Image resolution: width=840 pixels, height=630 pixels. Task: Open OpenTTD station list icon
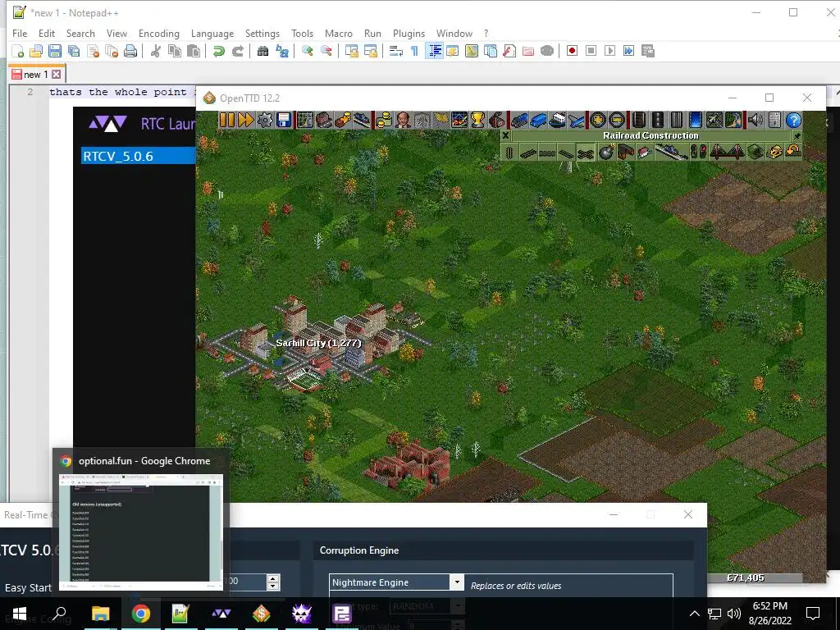pos(361,120)
